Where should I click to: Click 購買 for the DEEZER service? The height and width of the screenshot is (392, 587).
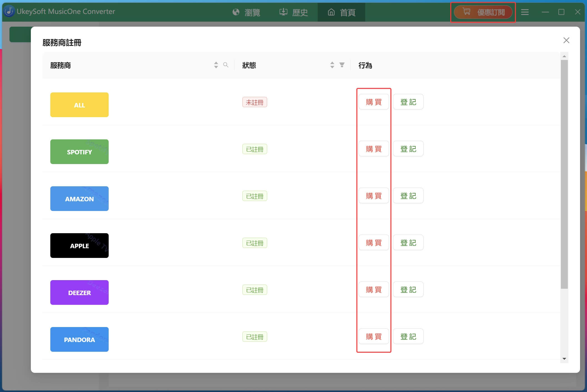[x=374, y=289]
